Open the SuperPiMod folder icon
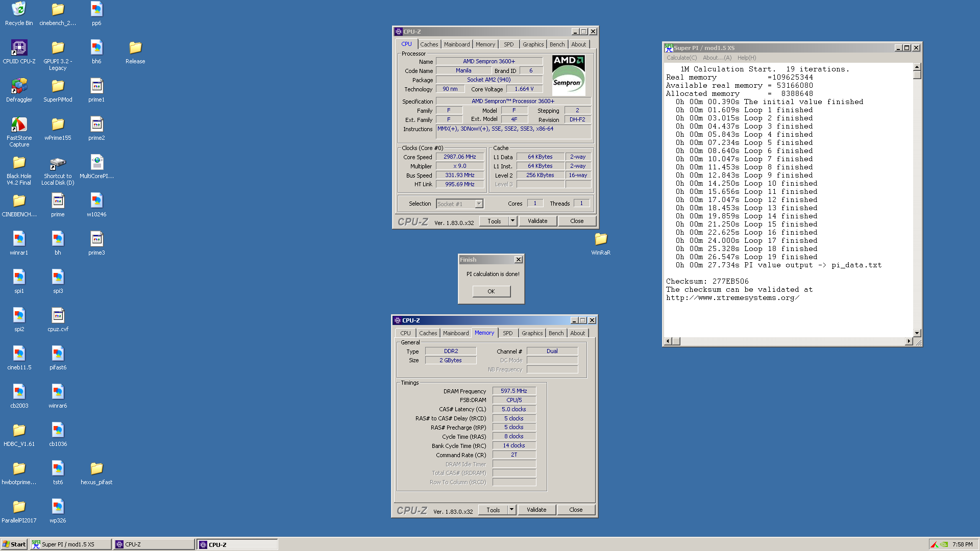The width and height of the screenshot is (980, 551). click(58, 90)
